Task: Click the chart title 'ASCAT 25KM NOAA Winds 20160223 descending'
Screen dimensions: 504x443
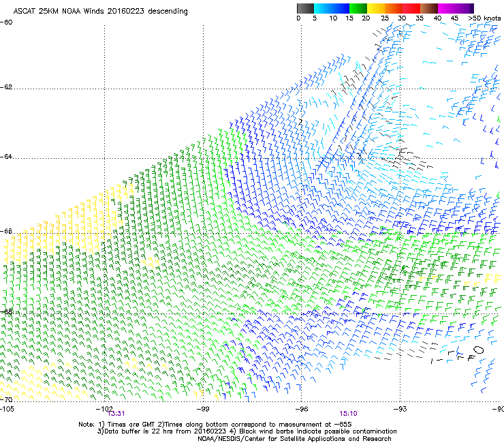Action: (x=100, y=11)
